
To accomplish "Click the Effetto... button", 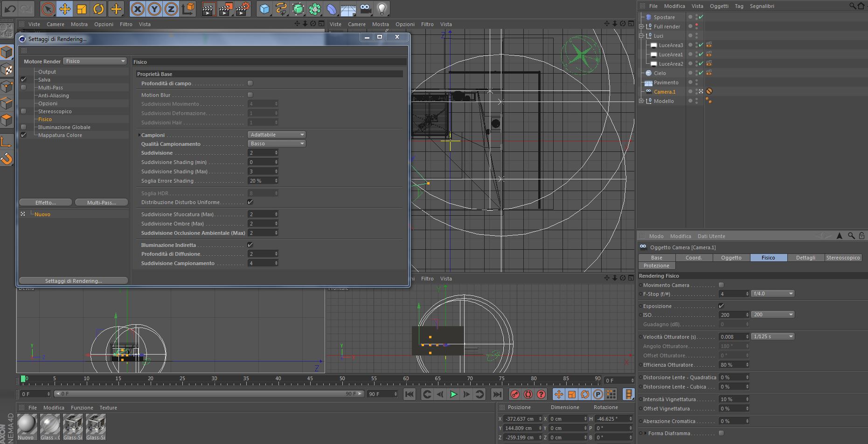I will (x=46, y=203).
